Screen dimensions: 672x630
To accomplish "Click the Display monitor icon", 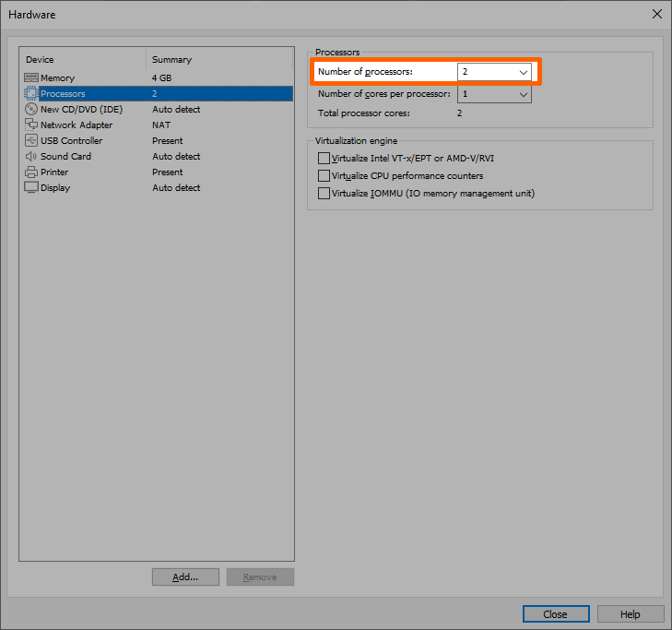I will pyautogui.click(x=31, y=188).
